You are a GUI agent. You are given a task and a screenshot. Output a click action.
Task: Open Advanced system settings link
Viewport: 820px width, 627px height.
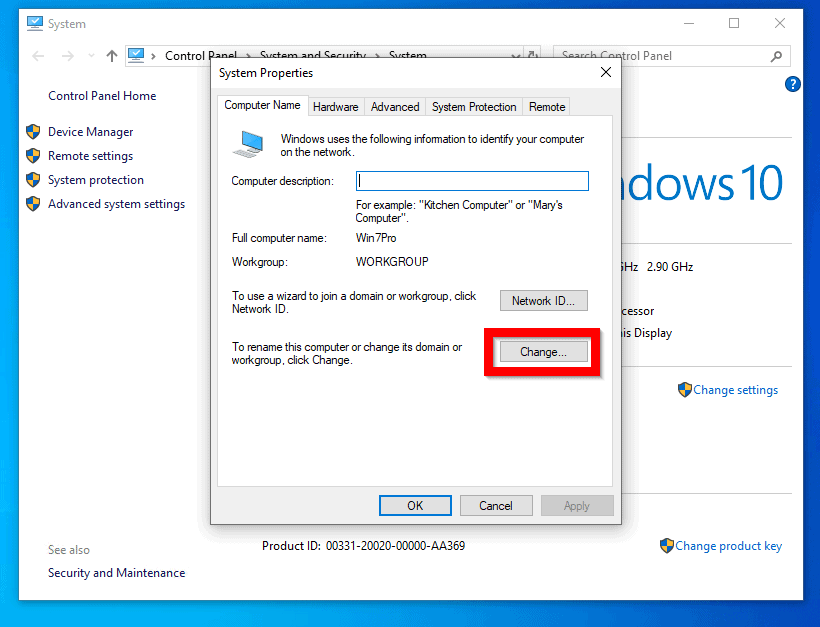coord(117,204)
